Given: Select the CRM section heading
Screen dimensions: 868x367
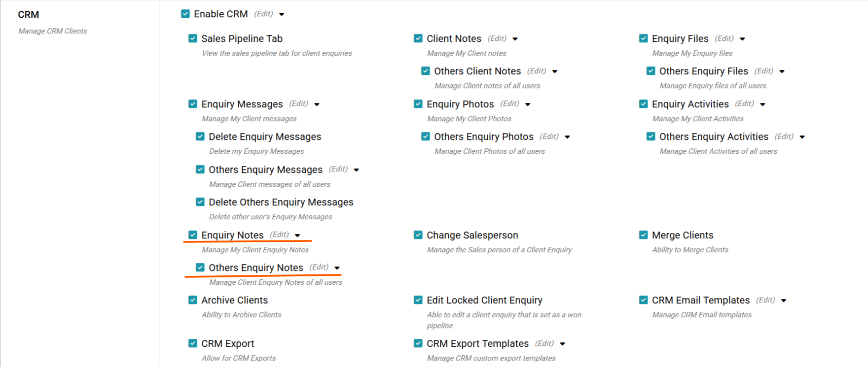Looking at the screenshot, I should 29,15.
